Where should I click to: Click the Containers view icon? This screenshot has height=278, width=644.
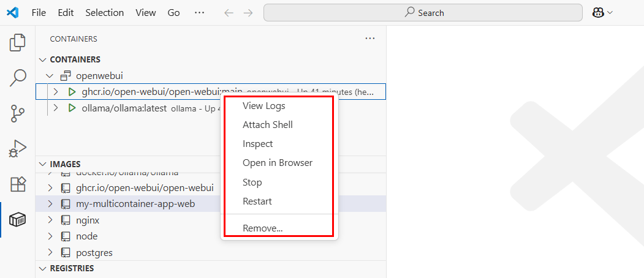point(18,220)
